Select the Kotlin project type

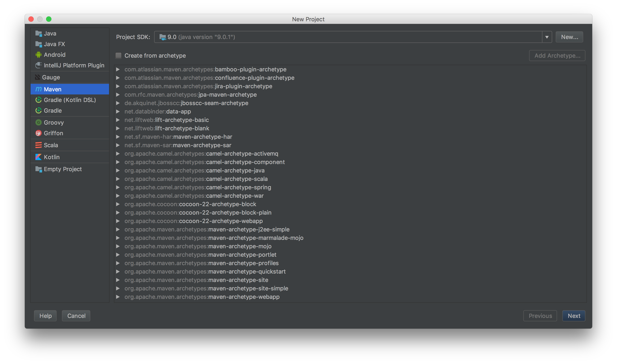coord(52,157)
